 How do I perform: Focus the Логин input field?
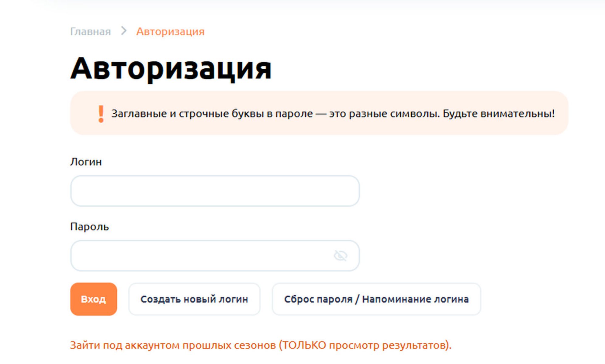pyautogui.click(x=215, y=191)
